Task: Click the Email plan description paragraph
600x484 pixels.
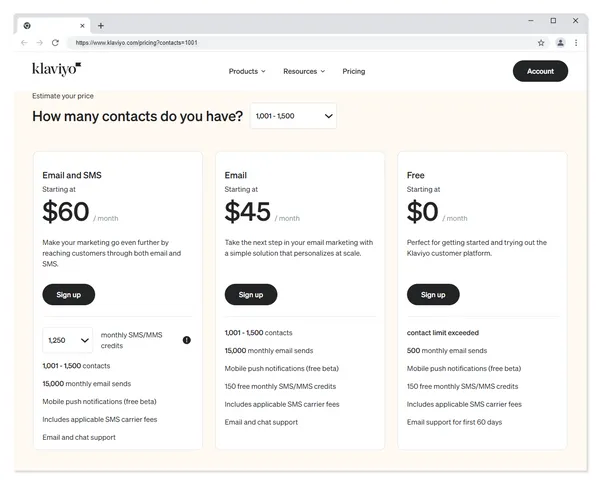Action: click(x=299, y=248)
